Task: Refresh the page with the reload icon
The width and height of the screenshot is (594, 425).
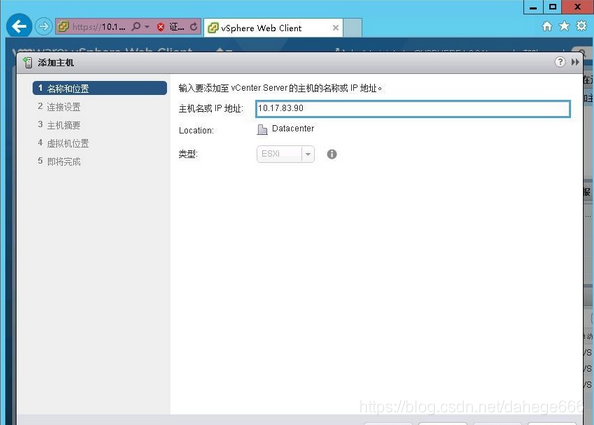Action: (194, 27)
